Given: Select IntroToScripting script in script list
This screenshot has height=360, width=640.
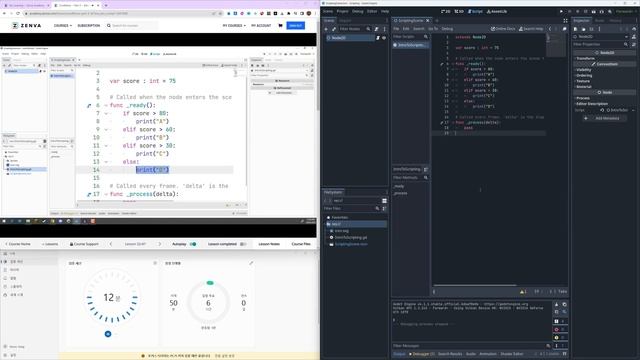Looking at the screenshot, I should tap(410, 45).
